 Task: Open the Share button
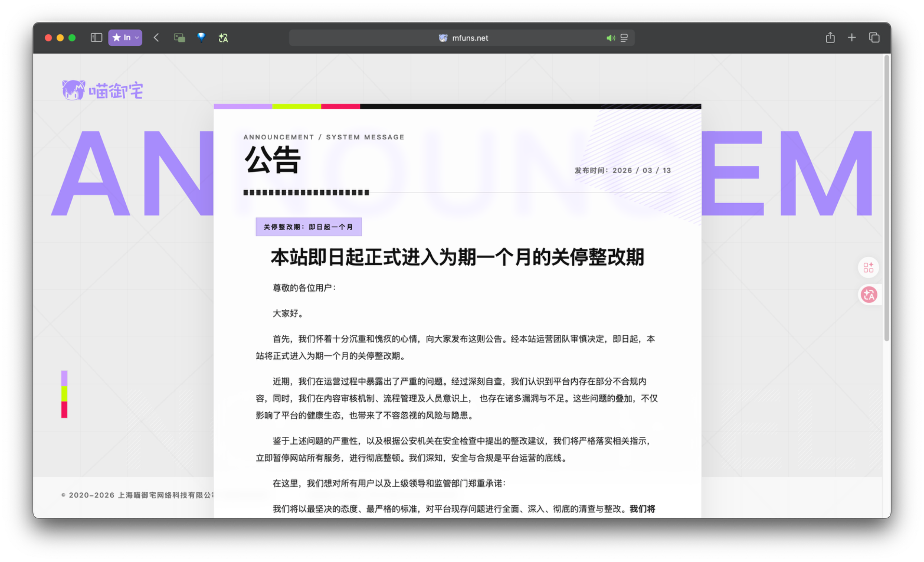[830, 38]
